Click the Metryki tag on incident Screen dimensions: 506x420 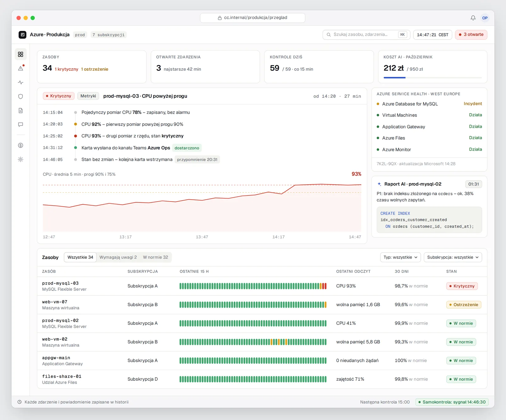coord(88,96)
